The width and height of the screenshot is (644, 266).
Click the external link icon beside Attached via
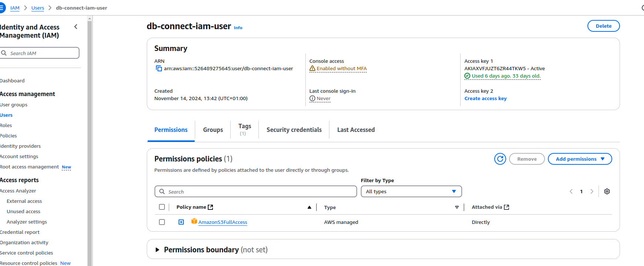coord(506,207)
